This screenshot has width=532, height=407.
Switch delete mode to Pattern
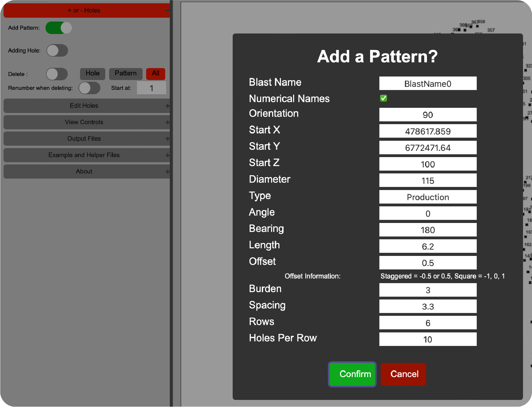(x=125, y=73)
